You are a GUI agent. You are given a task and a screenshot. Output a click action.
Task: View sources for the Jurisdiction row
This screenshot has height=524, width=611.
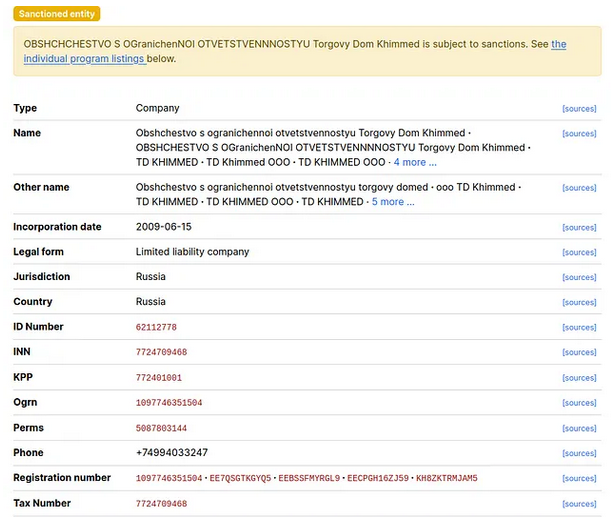[x=579, y=278]
